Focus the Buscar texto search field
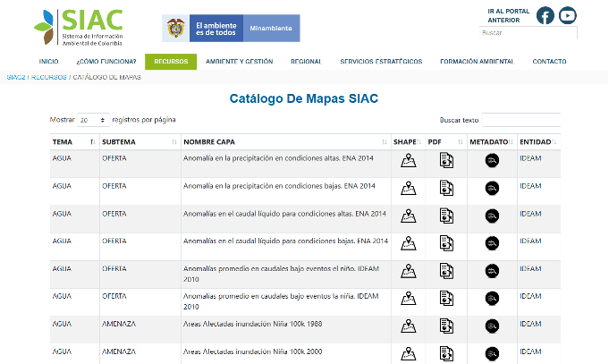Image resolution: width=609 pixels, height=364 pixels. tap(520, 120)
